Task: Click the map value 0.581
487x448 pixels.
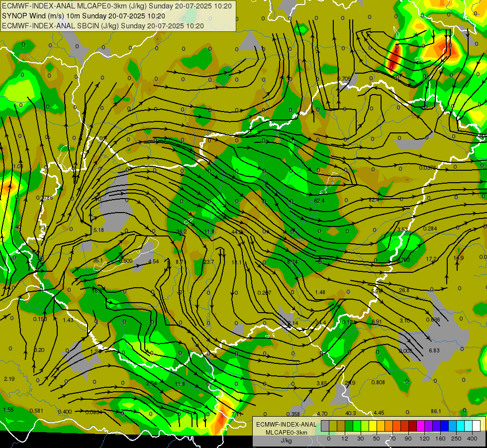Action: coord(36,411)
